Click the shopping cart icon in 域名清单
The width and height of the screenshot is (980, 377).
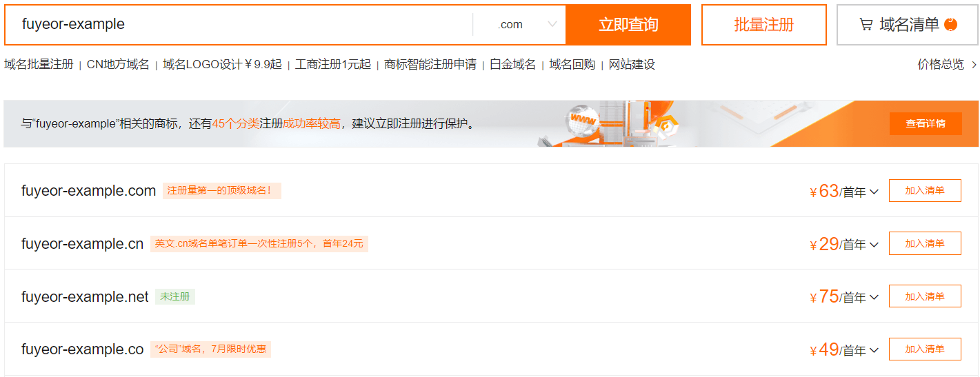[866, 25]
